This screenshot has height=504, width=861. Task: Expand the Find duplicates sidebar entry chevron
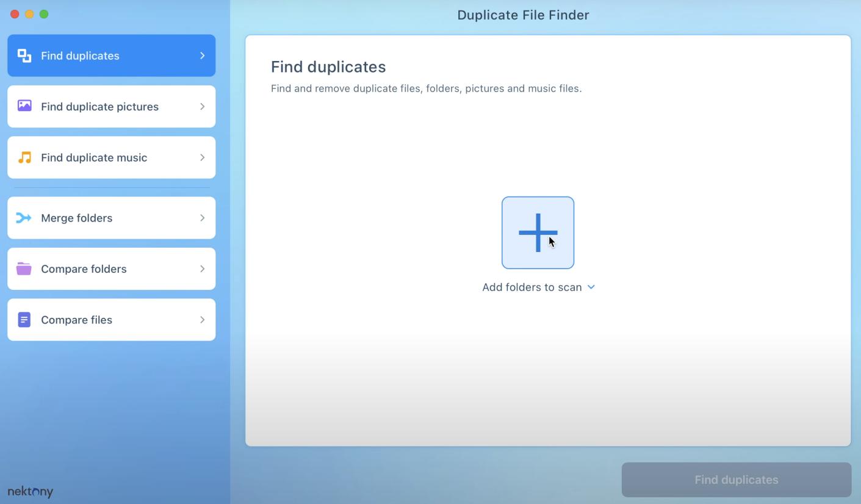[203, 55]
